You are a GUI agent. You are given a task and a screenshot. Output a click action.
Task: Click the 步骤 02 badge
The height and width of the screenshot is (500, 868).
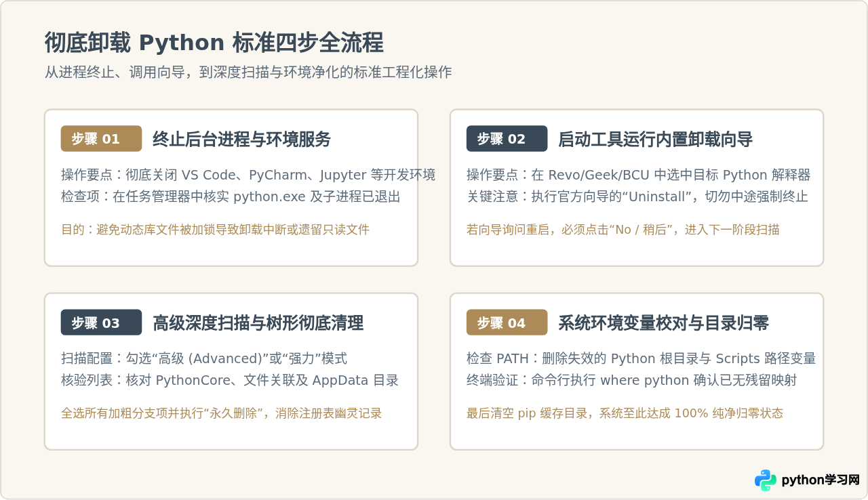point(507,139)
